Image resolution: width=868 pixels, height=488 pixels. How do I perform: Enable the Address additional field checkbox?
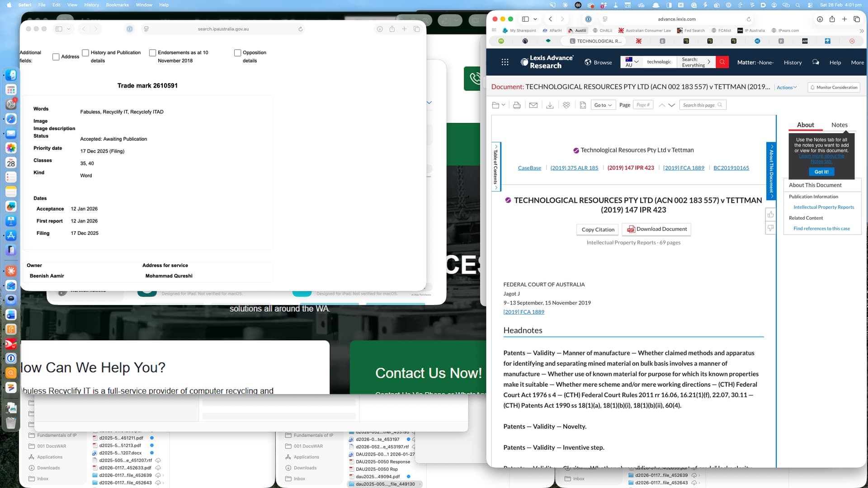tap(56, 57)
